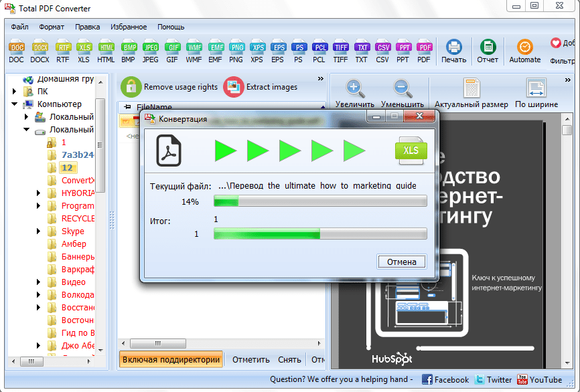Toggle the Включая поддиректории button
This screenshot has height=392, width=580.
(x=171, y=359)
